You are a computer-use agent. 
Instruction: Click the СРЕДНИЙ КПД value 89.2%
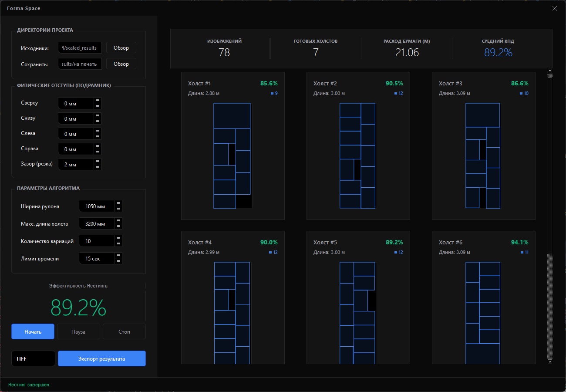[x=498, y=53]
